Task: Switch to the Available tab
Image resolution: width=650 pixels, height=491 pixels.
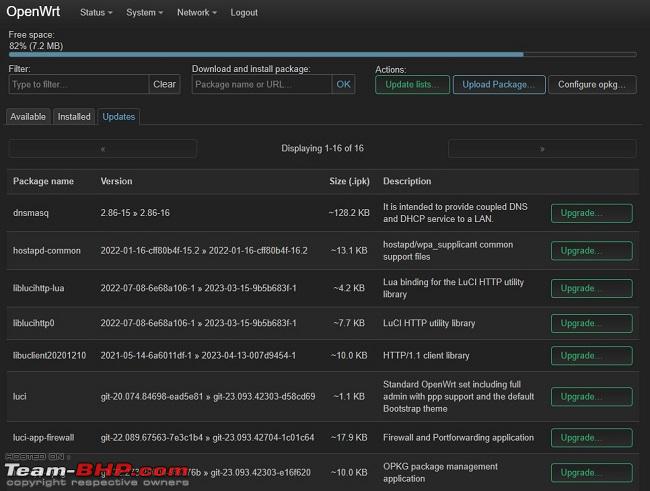Action: (28, 117)
